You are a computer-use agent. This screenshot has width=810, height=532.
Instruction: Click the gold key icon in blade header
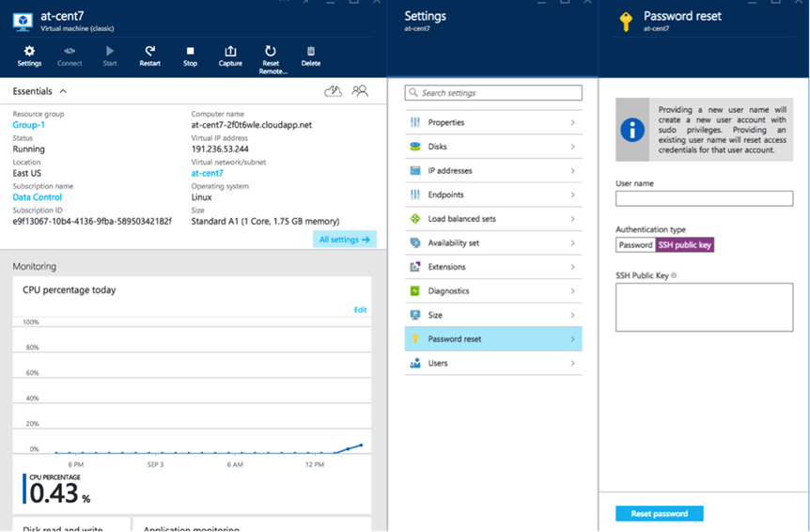(x=626, y=22)
